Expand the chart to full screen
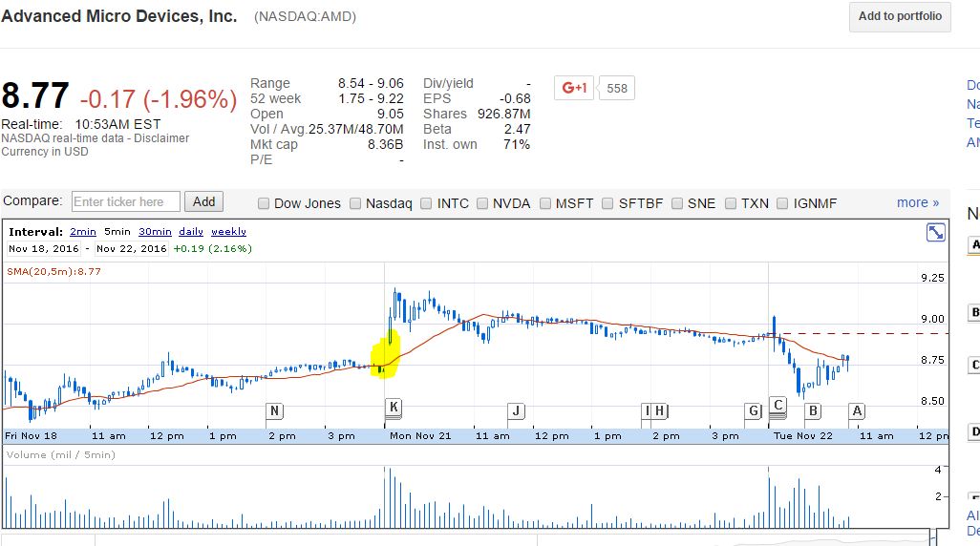Viewport: 980px width, 546px height. (936, 232)
